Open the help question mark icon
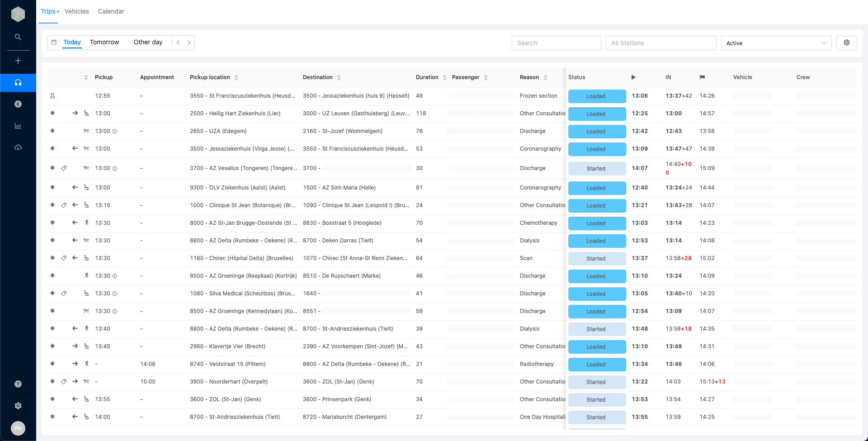868x441 pixels. 18,384
